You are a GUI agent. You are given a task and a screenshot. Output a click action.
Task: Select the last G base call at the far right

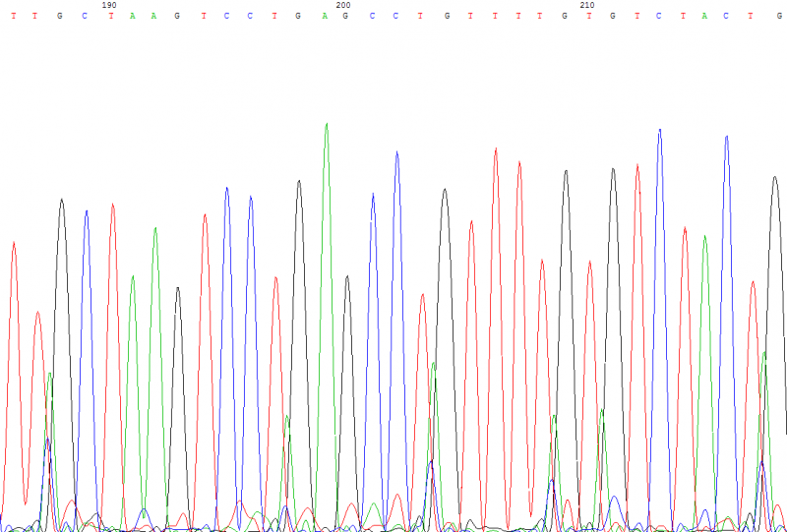click(779, 16)
